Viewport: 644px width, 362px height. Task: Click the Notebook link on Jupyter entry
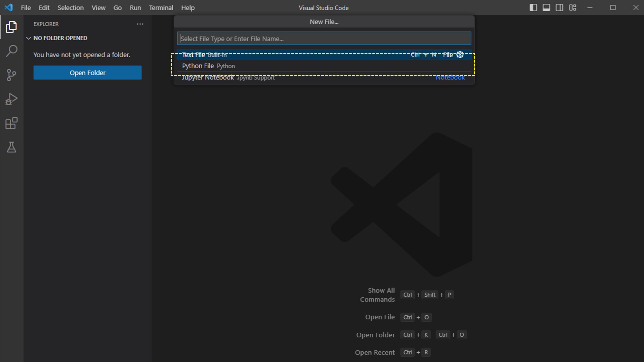point(450,77)
